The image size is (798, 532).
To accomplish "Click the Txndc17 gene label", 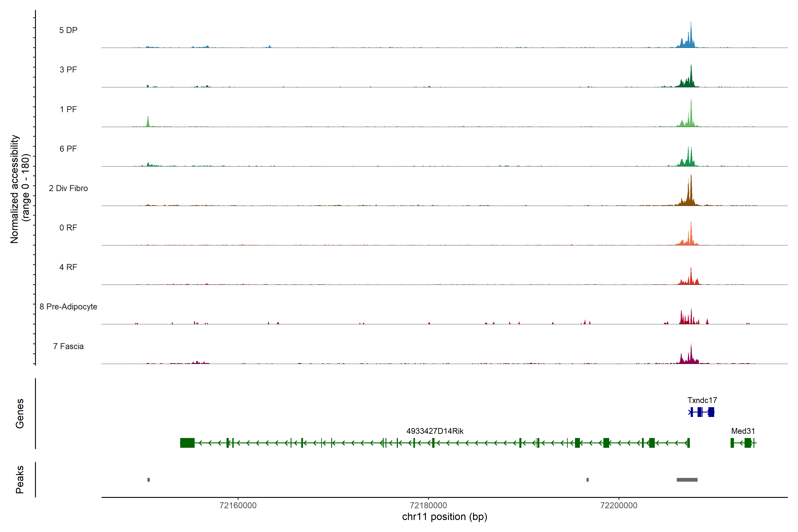I will pyautogui.click(x=702, y=400).
